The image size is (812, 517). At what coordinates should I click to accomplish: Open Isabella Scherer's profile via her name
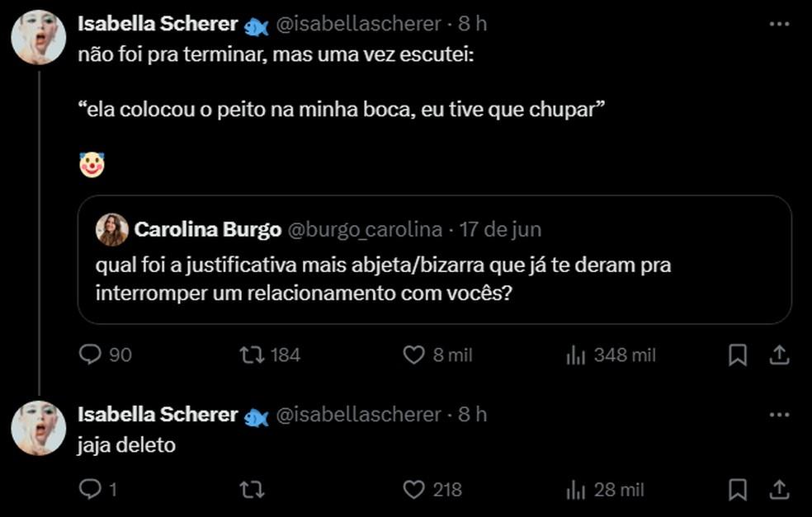coord(158,24)
